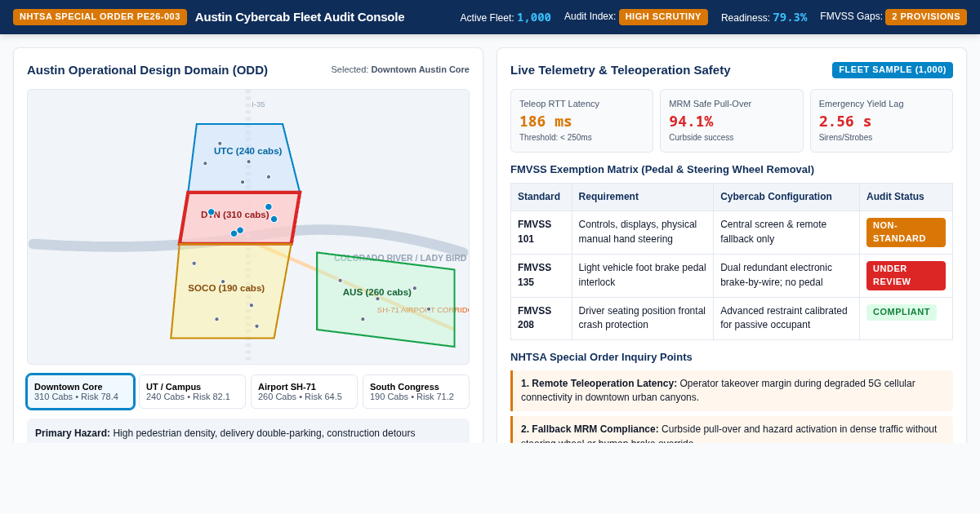Select the Downtown Core zone card

(80, 392)
